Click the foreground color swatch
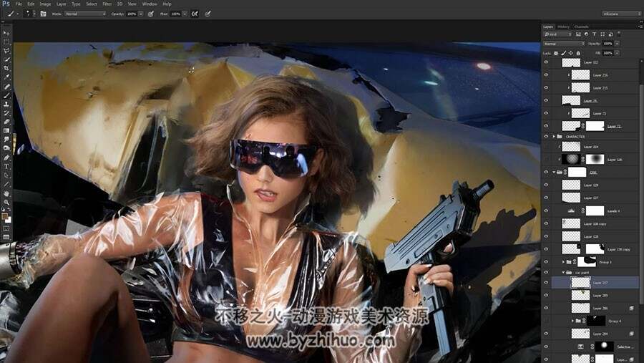The height and width of the screenshot is (363, 644). 4,216
